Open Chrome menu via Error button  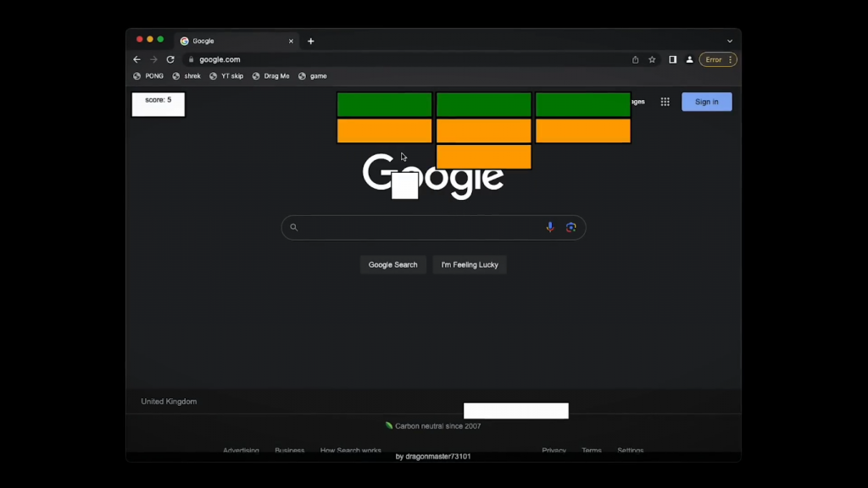point(718,60)
